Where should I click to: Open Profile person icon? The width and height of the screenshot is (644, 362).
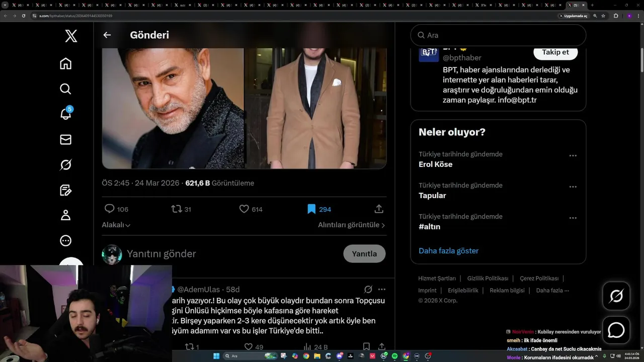(x=65, y=215)
